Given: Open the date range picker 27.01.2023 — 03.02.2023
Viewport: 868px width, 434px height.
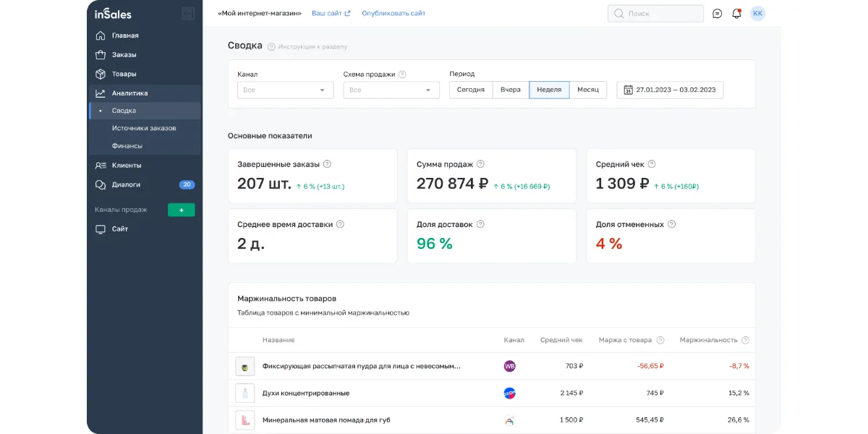Looking at the screenshot, I should (670, 90).
